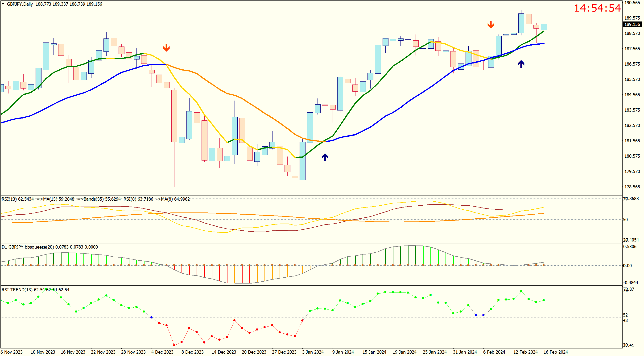The width and height of the screenshot is (644, 356).
Task: Click the red 14:54:54 countdown timer
Action: pos(597,8)
